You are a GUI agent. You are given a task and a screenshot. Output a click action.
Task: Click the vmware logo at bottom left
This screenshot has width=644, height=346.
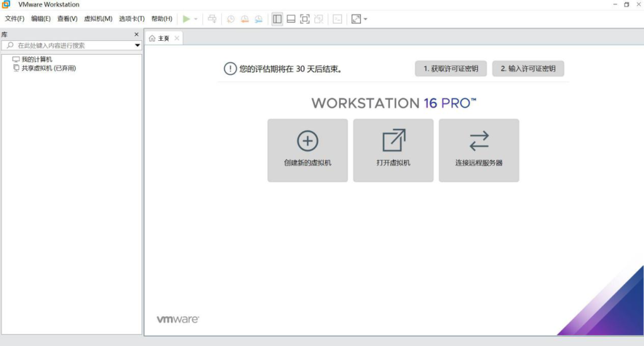(178, 320)
